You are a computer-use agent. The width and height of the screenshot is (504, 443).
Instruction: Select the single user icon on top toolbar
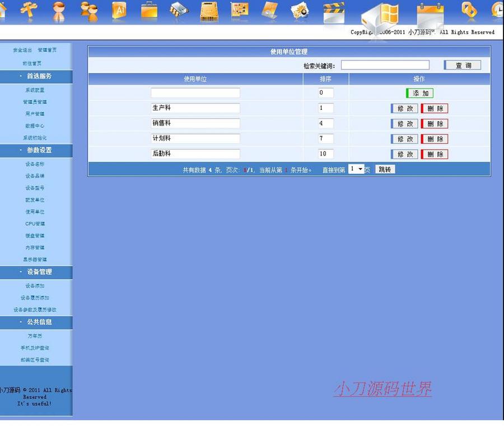[x=58, y=11]
